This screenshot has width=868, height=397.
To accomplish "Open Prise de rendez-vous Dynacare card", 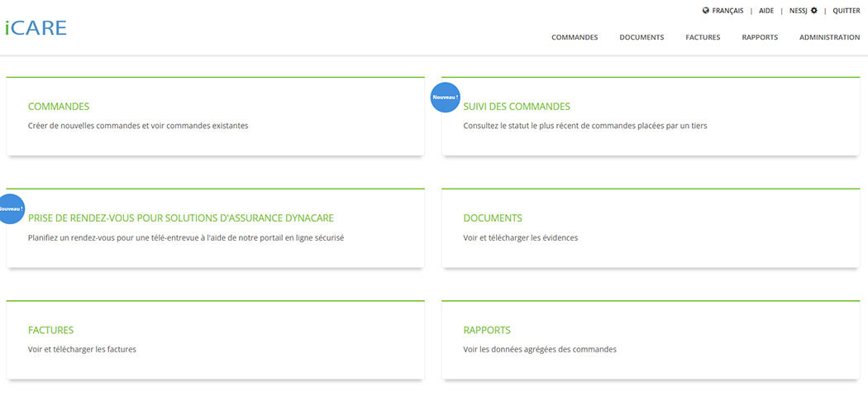I will (x=181, y=218).
